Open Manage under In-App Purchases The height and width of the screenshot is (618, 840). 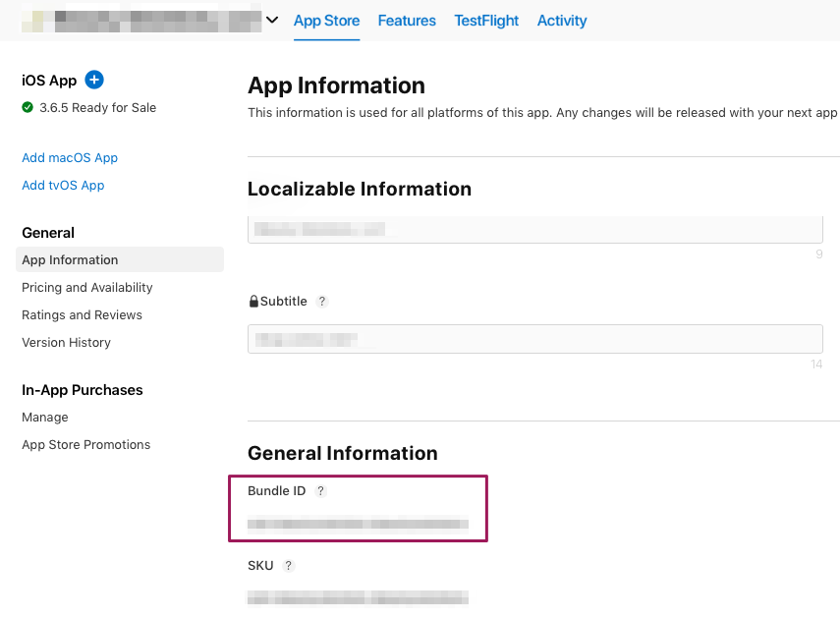coord(45,417)
